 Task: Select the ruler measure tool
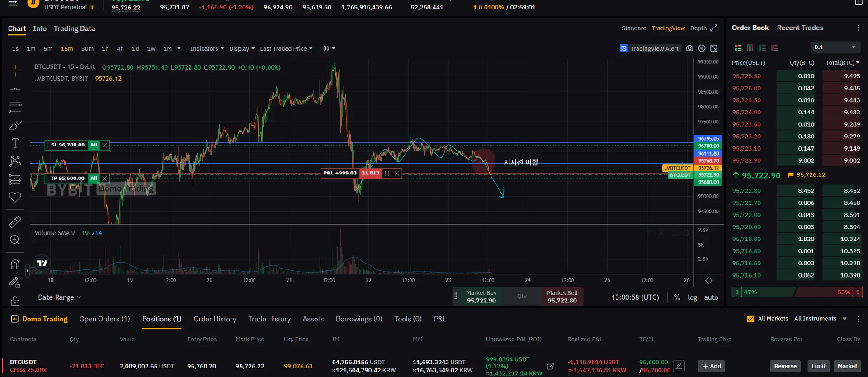click(x=15, y=222)
